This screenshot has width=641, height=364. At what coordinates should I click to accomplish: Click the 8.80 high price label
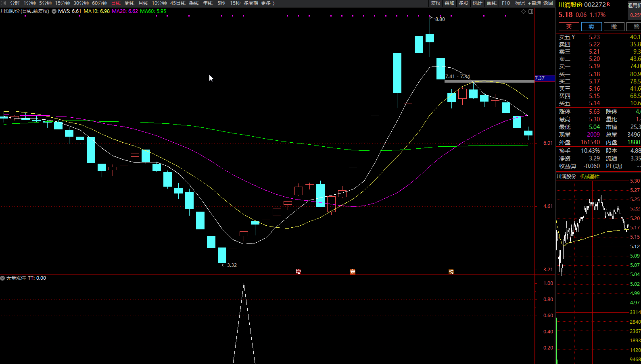coord(440,19)
